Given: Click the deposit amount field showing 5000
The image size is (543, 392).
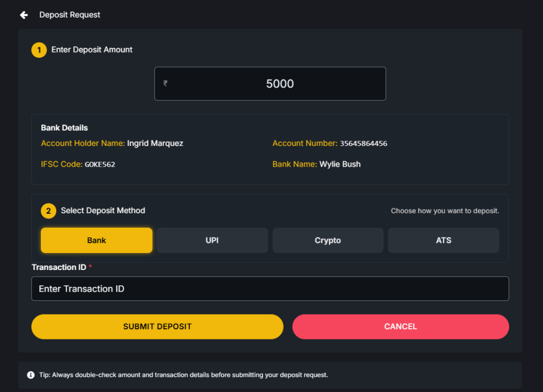Looking at the screenshot, I should point(280,84).
